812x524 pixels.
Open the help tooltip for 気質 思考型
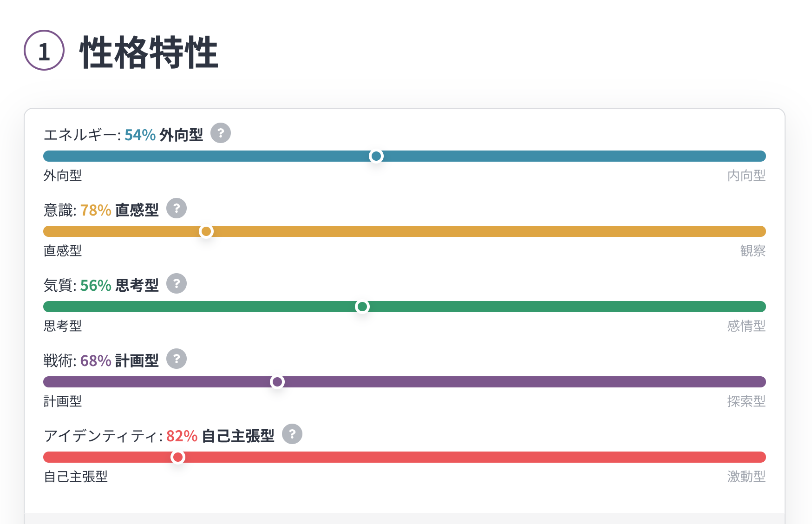(177, 284)
